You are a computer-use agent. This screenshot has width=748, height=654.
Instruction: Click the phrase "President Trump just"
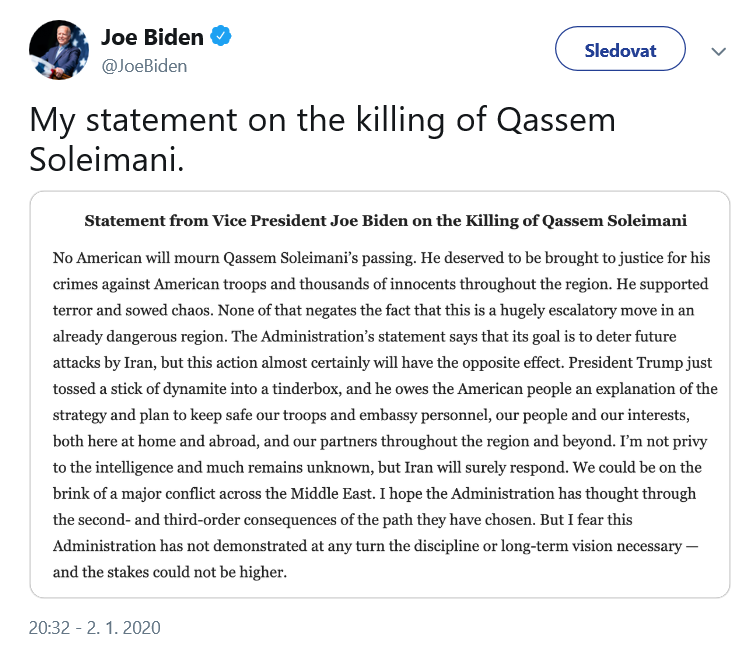(x=639, y=362)
